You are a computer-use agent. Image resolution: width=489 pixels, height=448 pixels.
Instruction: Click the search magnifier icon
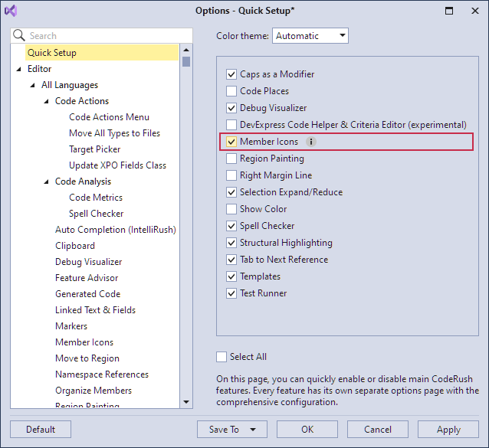pyautogui.click(x=19, y=35)
